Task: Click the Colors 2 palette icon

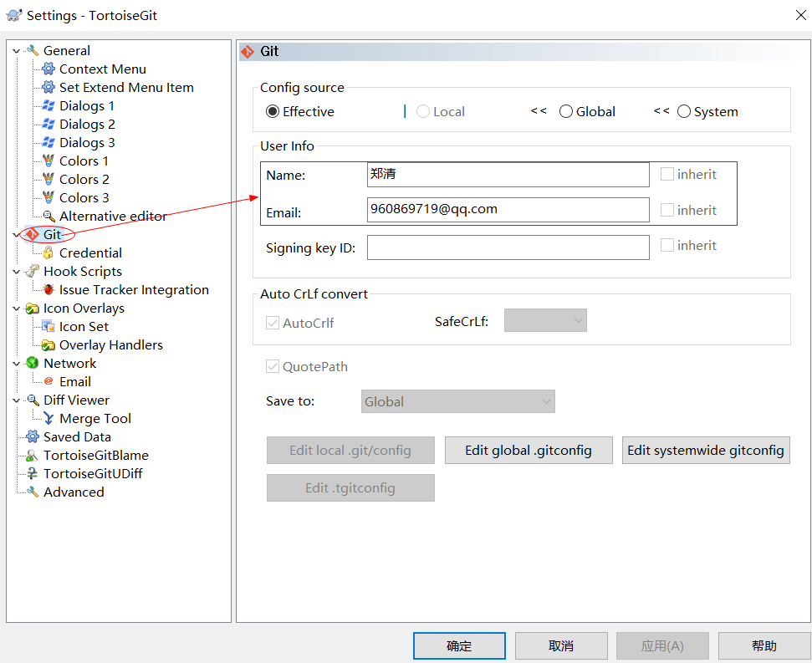Action: click(x=49, y=179)
